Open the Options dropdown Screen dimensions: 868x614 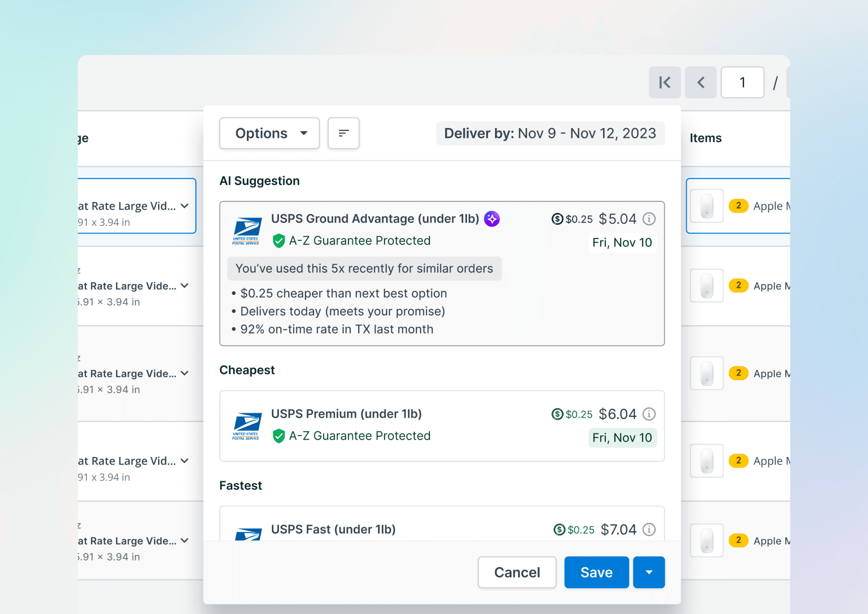click(x=269, y=133)
